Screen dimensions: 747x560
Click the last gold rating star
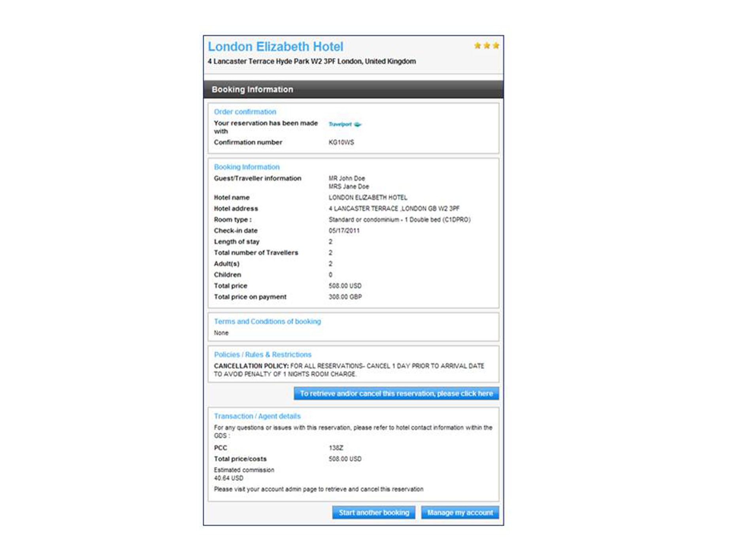[496, 46]
